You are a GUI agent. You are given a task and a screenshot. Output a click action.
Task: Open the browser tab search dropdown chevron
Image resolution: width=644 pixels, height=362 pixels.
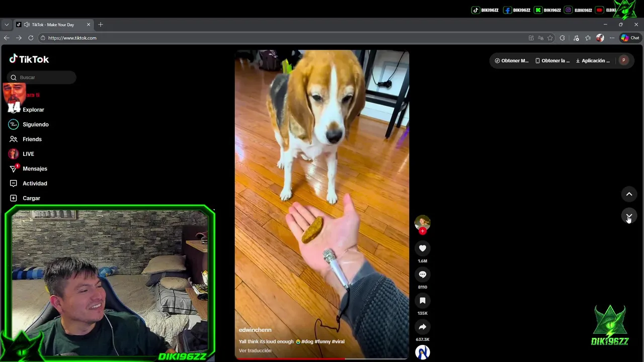click(x=7, y=25)
